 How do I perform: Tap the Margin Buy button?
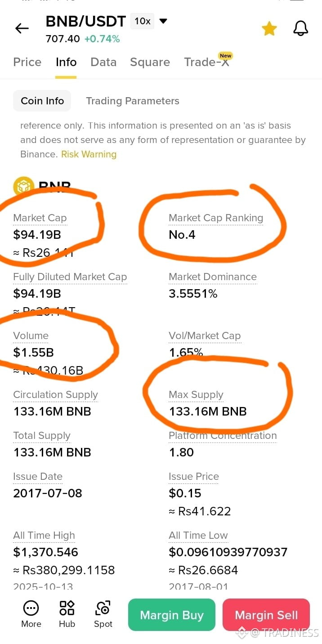coord(172,615)
